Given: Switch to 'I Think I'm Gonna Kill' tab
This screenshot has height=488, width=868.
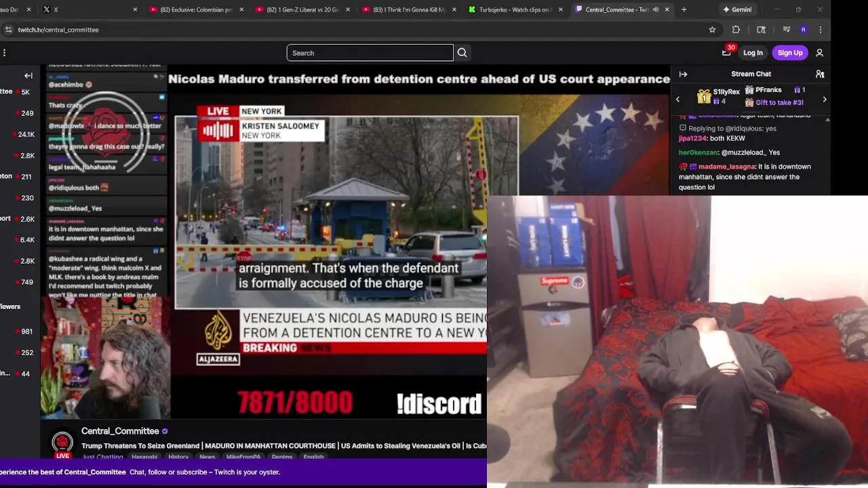Looking at the screenshot, I should point(409,9).
